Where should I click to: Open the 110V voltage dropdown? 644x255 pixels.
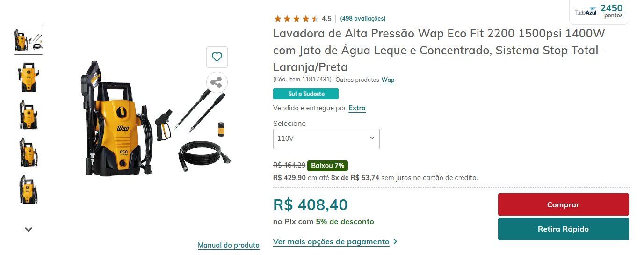pyautogui.click(x=326, y=139)
